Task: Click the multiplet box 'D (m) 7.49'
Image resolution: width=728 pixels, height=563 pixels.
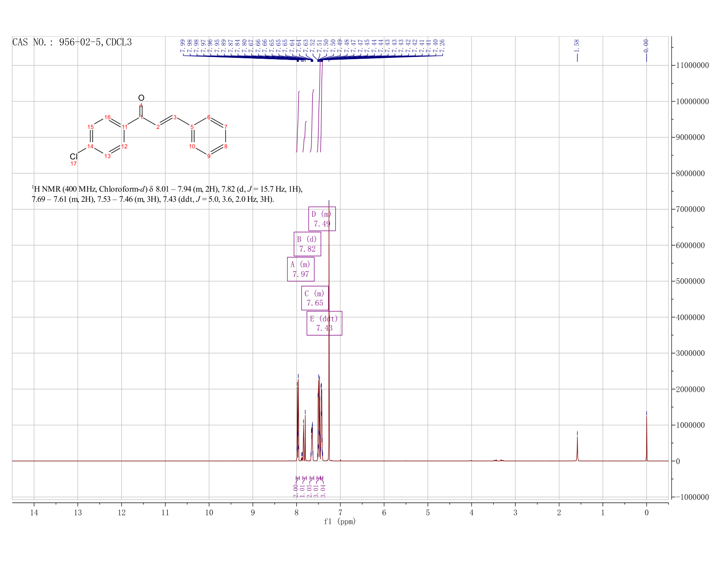Action: coord(322,219)
